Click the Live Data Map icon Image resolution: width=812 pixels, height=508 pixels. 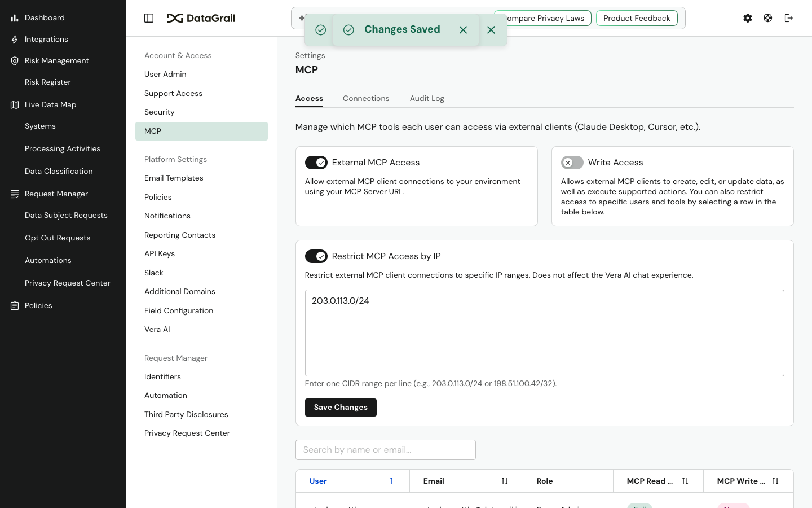[x=15, y=105]
